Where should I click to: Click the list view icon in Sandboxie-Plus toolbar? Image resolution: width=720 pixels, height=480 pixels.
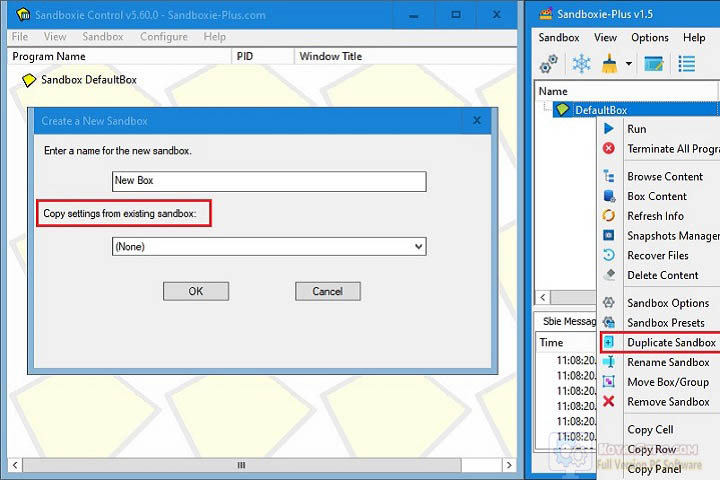point(686,64)
